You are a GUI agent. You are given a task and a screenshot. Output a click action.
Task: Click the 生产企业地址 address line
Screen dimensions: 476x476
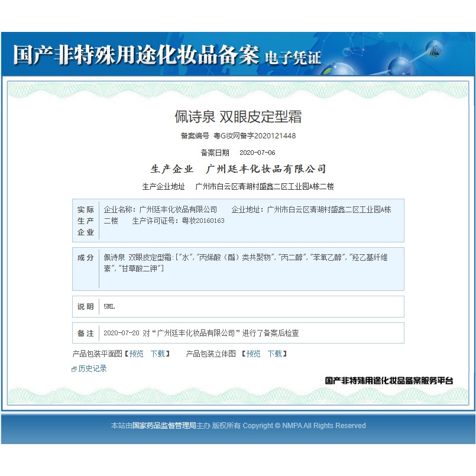264,186
